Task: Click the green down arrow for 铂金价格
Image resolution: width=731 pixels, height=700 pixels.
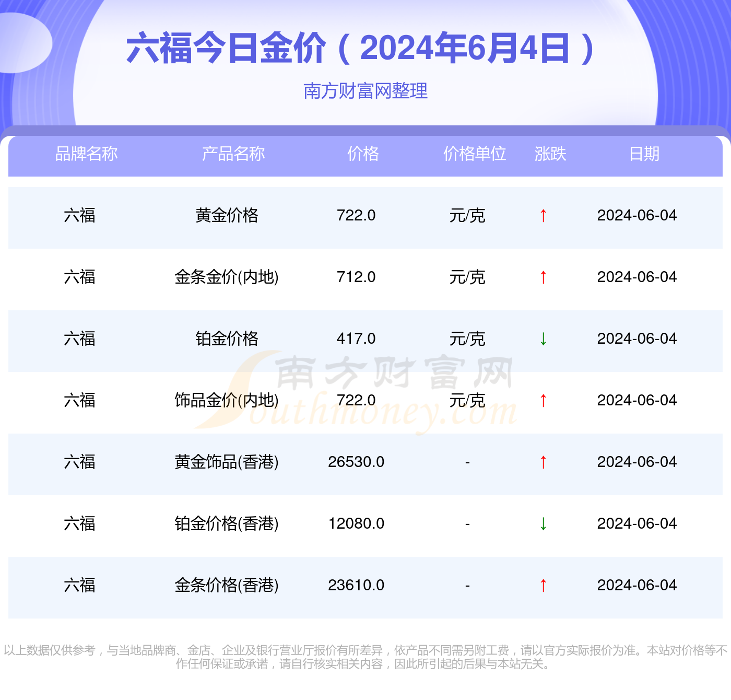Action: click(543, 339)
